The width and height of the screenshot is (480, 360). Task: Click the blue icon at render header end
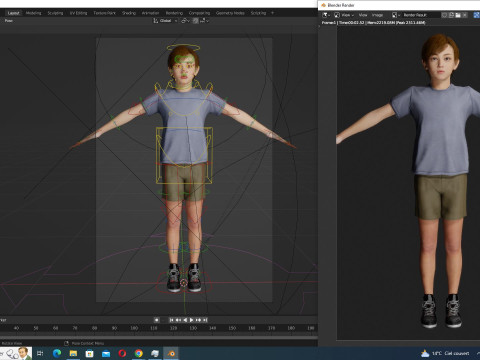[476, 15]
